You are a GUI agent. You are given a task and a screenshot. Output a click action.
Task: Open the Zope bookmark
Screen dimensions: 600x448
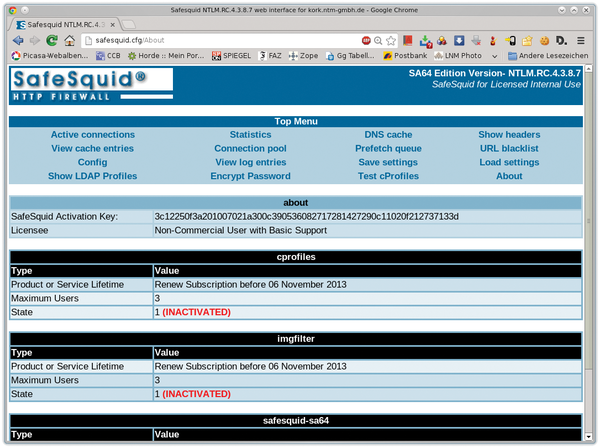[303, 56]
